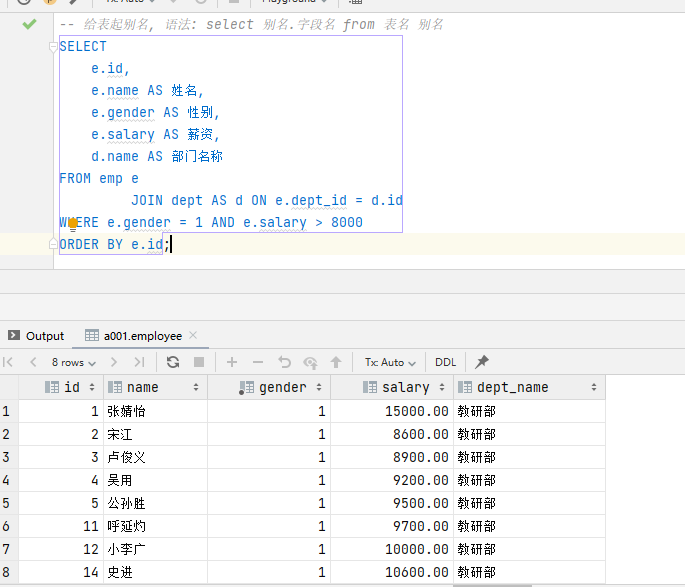
Task: Close the a001.employee result tab
Action: coord(193,336)
